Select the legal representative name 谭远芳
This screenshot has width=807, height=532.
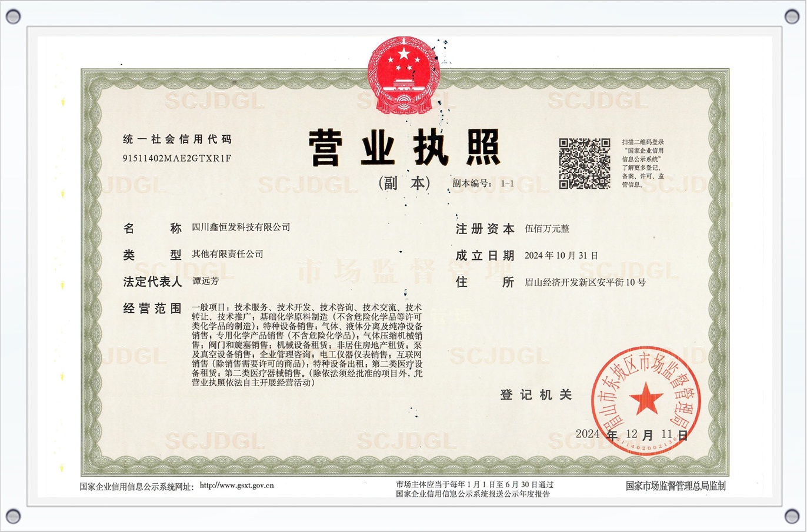205,281
